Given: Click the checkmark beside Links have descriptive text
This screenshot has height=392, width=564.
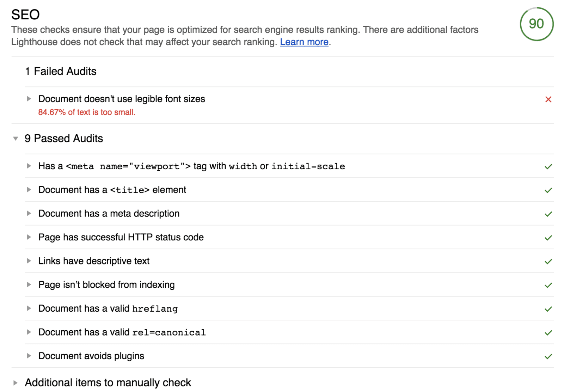Looking at the screenshot, I should coord(548,262).
